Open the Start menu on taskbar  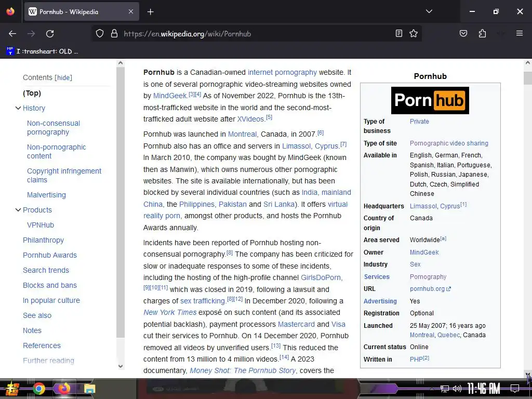point(12,389)
